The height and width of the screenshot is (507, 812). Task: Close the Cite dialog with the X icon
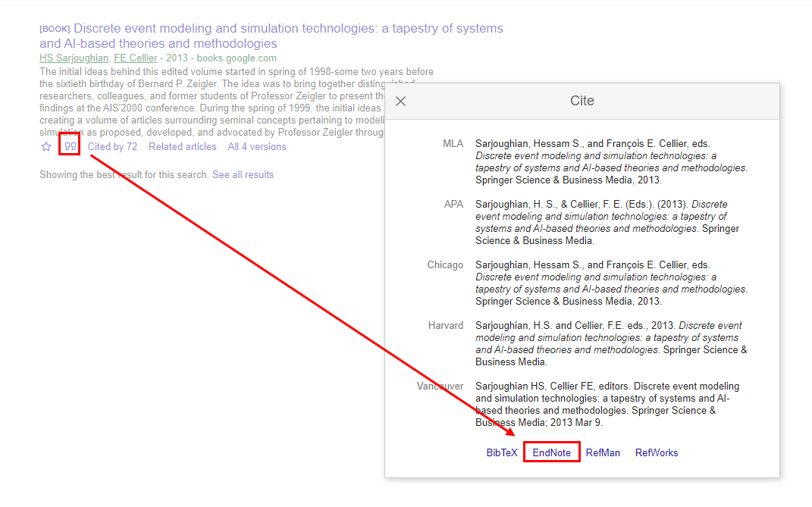click(400, 101)
